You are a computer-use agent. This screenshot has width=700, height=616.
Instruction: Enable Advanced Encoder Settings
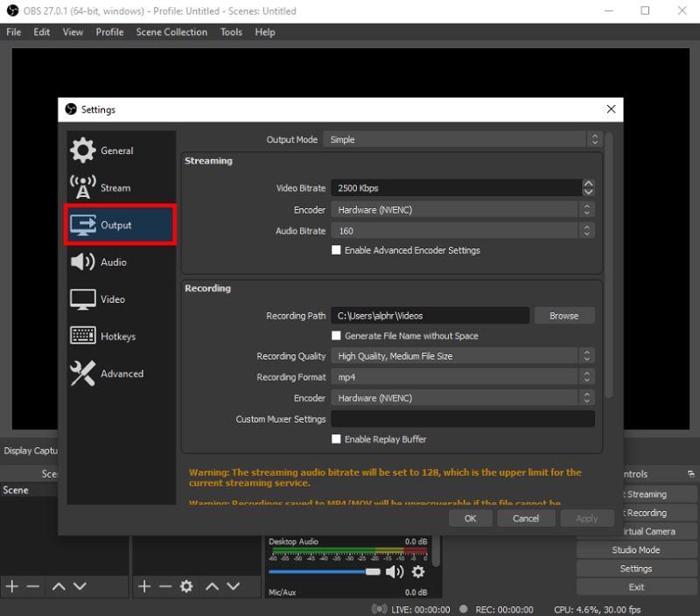tap(336, 249)
